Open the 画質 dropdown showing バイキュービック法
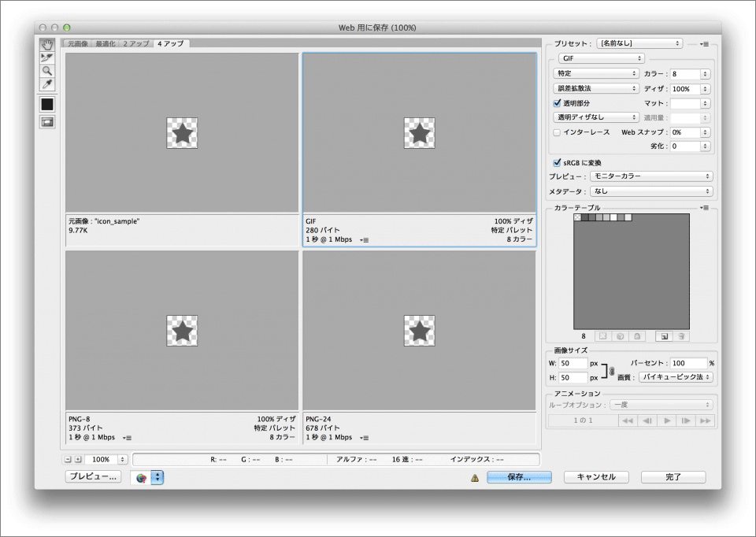The height and width of the screenshot is (537, 756). (676, 377)
